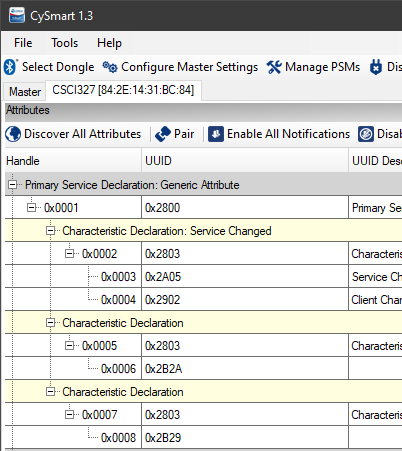Click Enable All Notifications text
The width and height of the screenshot is (402, 451).
tap(288, 134)
